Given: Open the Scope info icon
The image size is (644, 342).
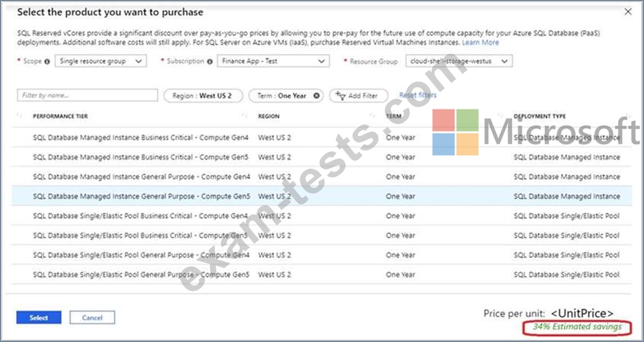Looking at the screenshot, I should pyautogui.click(x=47, y=62).
